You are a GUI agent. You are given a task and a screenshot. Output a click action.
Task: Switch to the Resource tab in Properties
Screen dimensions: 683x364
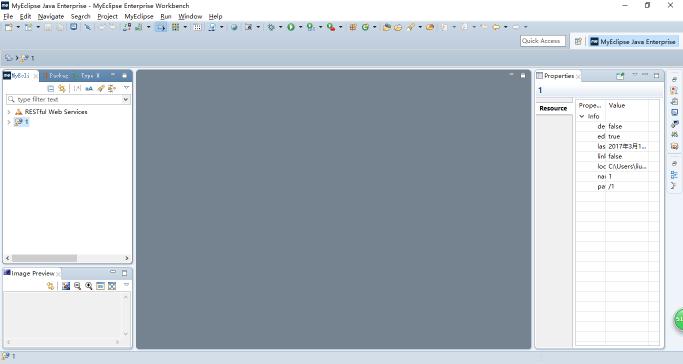pos(553,108)
